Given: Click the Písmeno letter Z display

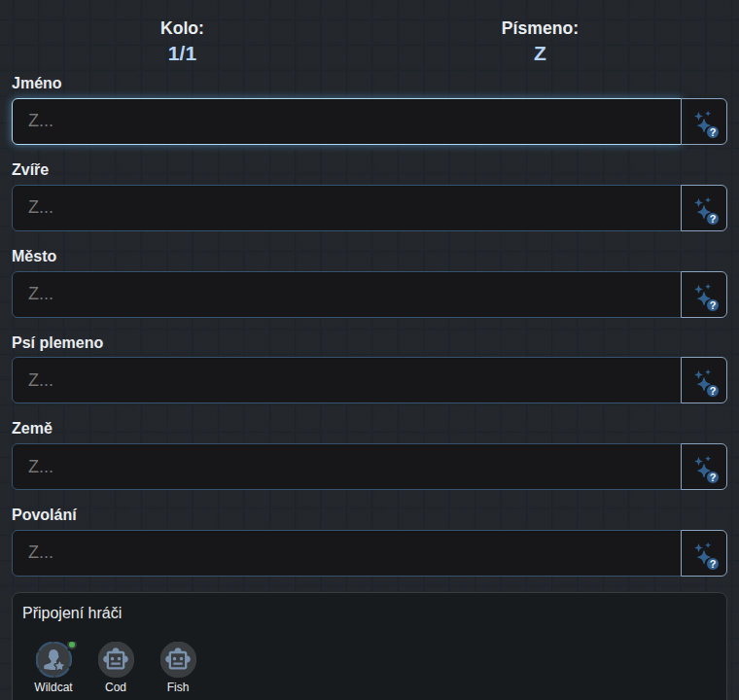Looking at the screenshot, I should point(540,53).
